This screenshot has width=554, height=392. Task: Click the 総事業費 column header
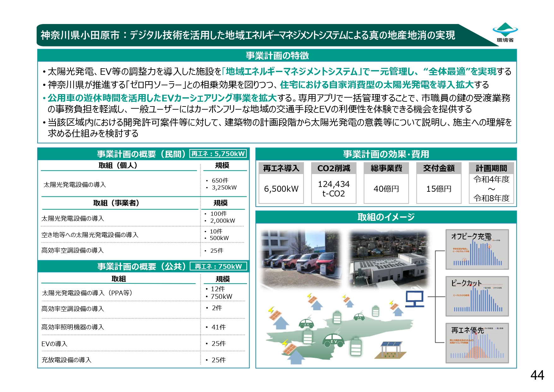(386, 168)
